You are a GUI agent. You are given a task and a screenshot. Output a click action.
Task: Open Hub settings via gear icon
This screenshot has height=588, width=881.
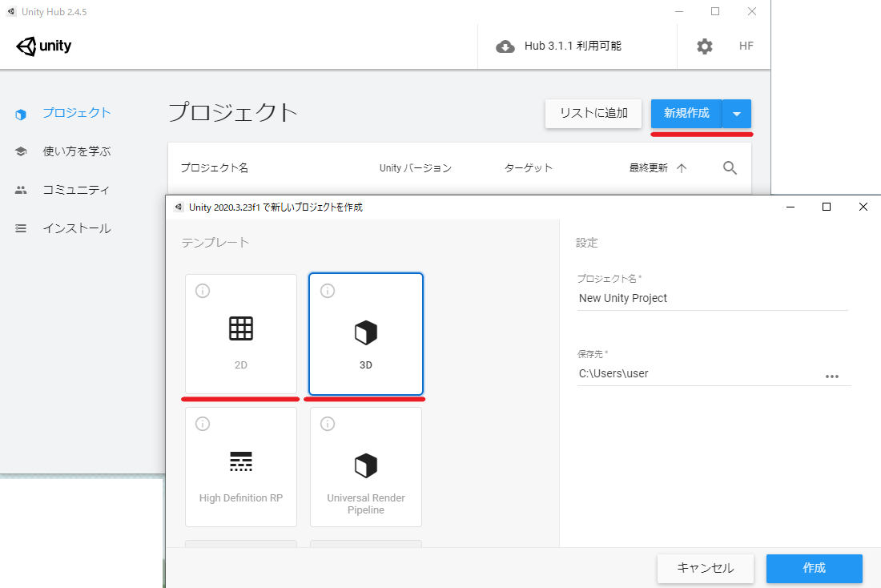click(x=705, y=46)
